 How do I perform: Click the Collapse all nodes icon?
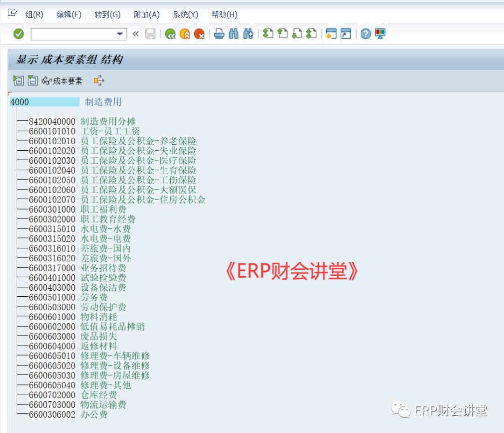point(32,81)
